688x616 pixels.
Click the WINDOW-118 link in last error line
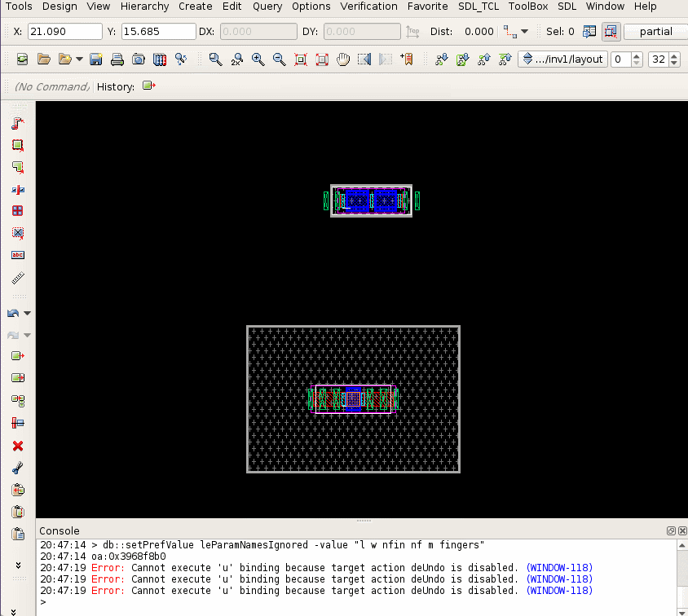559,591
